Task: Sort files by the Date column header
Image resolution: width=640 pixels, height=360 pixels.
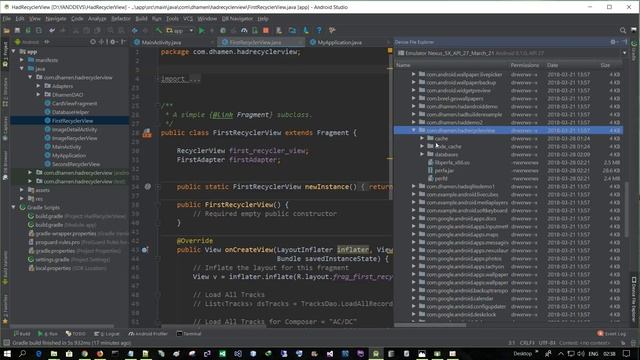Action: pyautogui.click(x=553, y=65)
